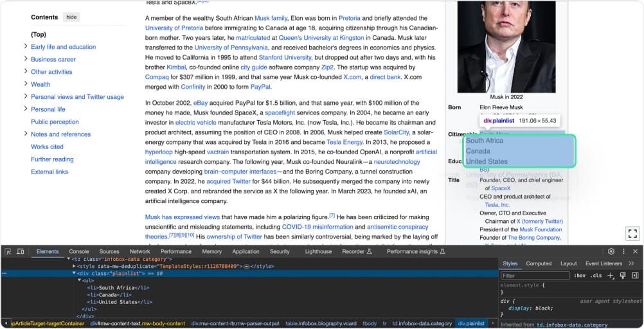Open the Stanford University link
The image size is (644, 329).
point(285,57)
